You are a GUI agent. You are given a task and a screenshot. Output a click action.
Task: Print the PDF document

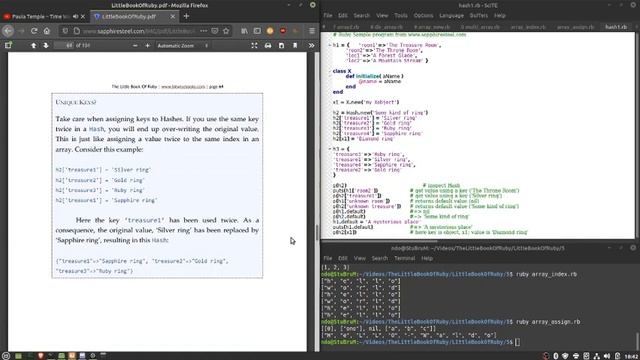point(268,45)
